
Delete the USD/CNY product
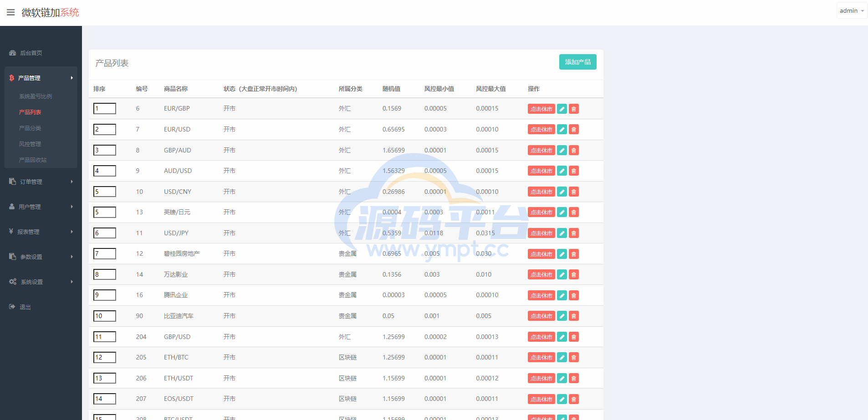(x=574, y=192)
